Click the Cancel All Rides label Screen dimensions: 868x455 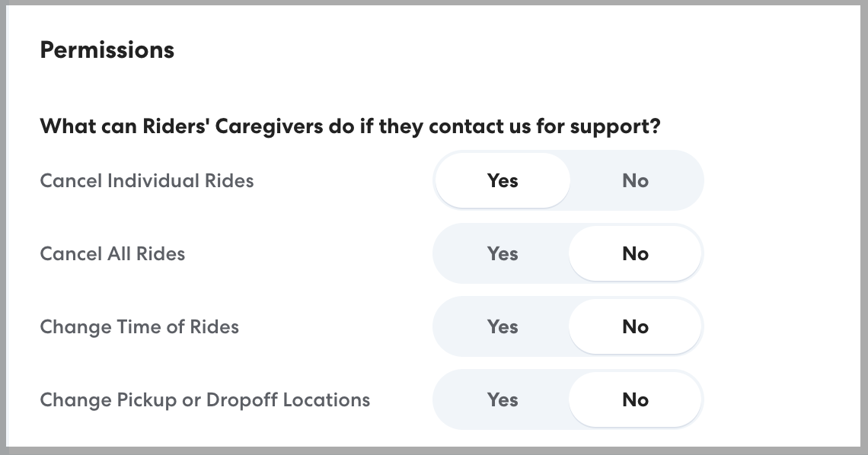113,253
